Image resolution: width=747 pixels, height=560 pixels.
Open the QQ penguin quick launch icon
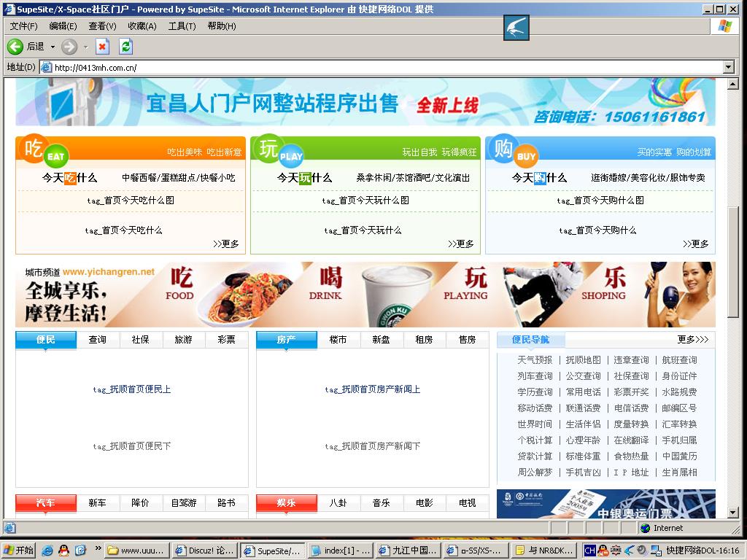click(x=64, y=551)
